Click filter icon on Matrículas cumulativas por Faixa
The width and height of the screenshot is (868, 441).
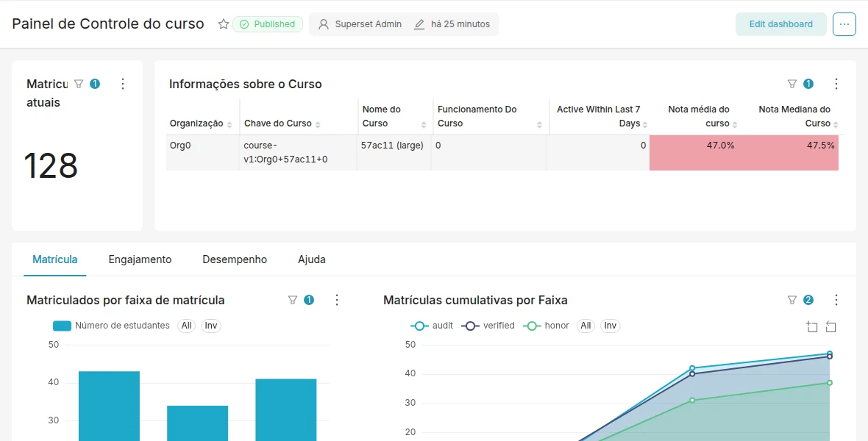tap(792, 300)
